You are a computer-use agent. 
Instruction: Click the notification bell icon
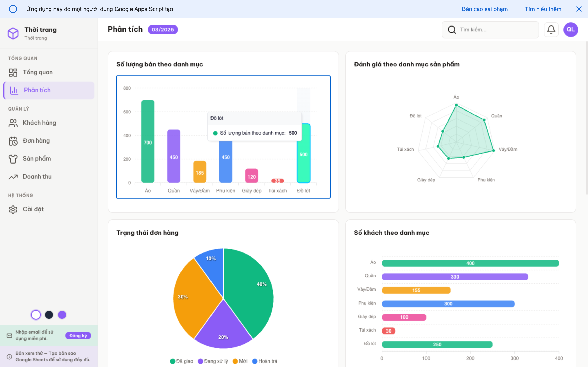point(551,30)
